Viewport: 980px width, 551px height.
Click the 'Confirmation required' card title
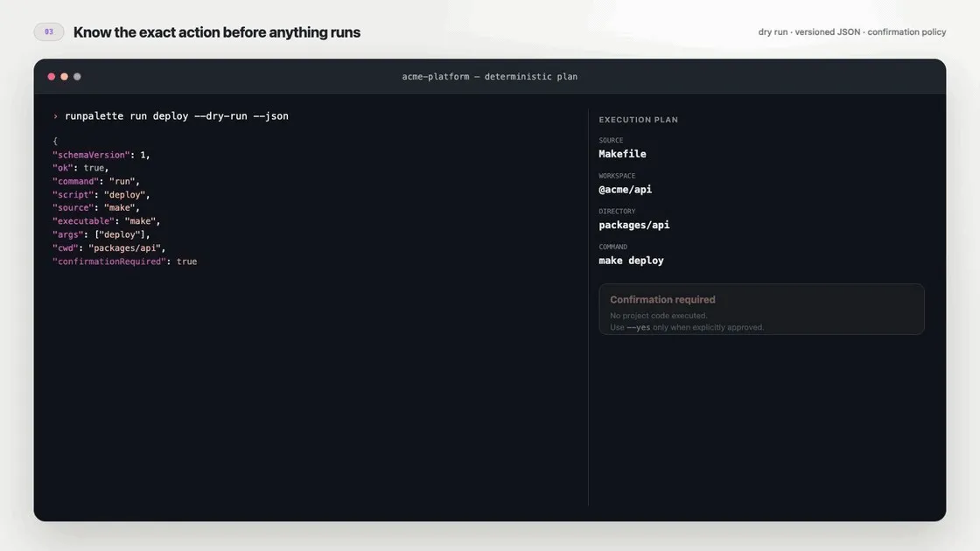pyautogui.click(x=662, y=300)
